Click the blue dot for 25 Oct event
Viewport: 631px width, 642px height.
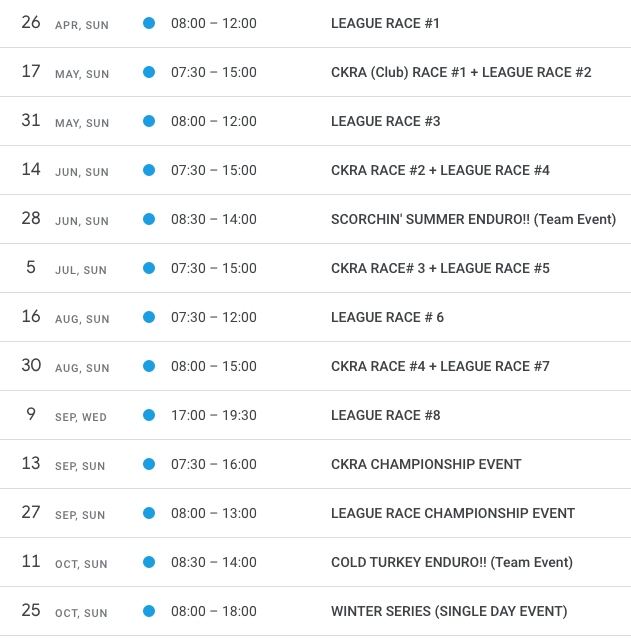tap(149, 611)
